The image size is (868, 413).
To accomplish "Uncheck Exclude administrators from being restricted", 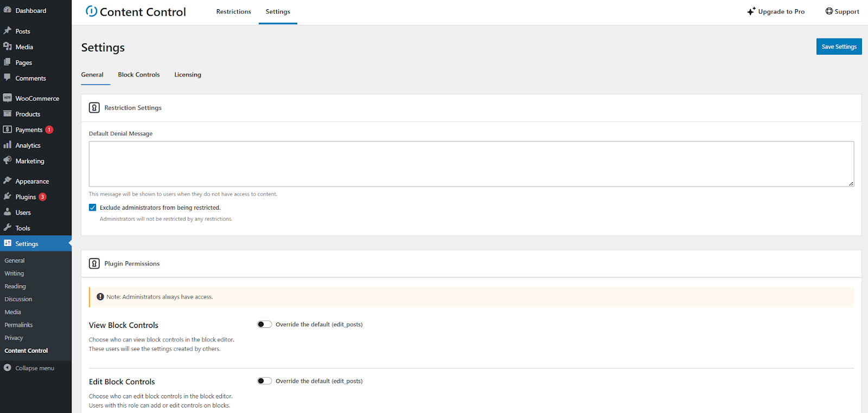I will pos(93,208).
